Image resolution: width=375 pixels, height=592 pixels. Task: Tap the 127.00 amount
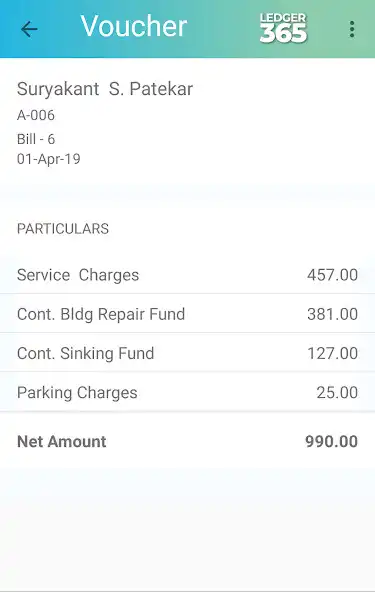tap(332, 353)
